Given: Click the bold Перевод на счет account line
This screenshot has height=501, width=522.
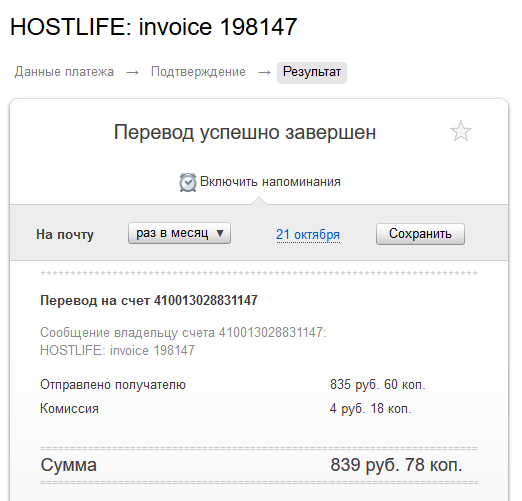Looking at the screenshot, I should click(x=149, y=300).
